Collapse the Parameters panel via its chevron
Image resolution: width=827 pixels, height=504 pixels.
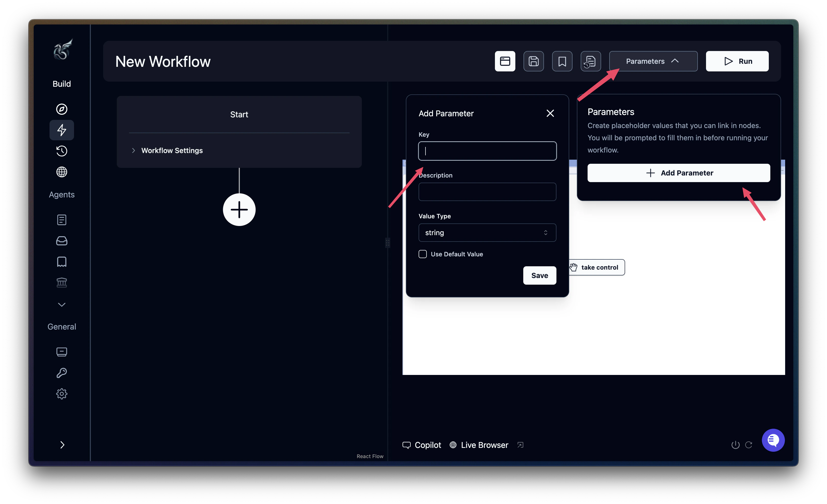(x=675, y=61)
